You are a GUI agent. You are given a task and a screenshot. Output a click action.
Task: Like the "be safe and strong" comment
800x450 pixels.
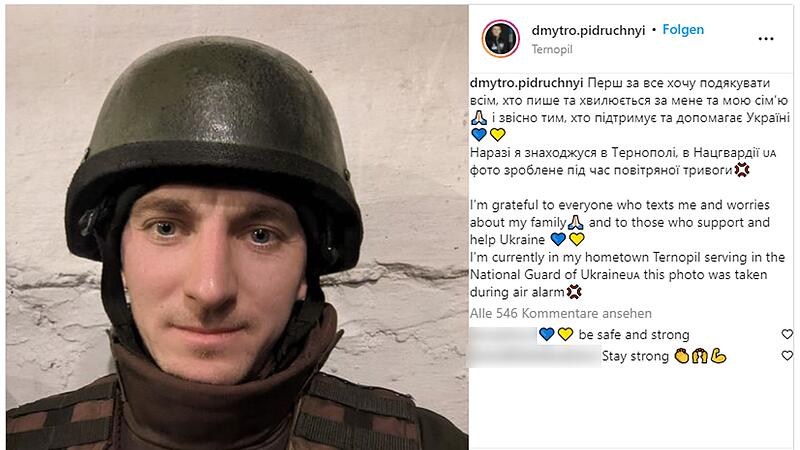(787, 334)
